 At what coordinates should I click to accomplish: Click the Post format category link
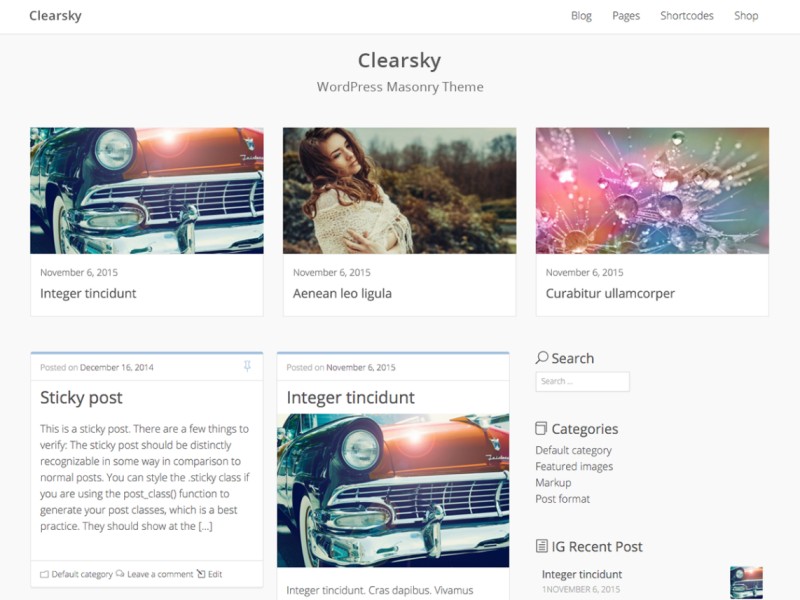pos(562,499)
